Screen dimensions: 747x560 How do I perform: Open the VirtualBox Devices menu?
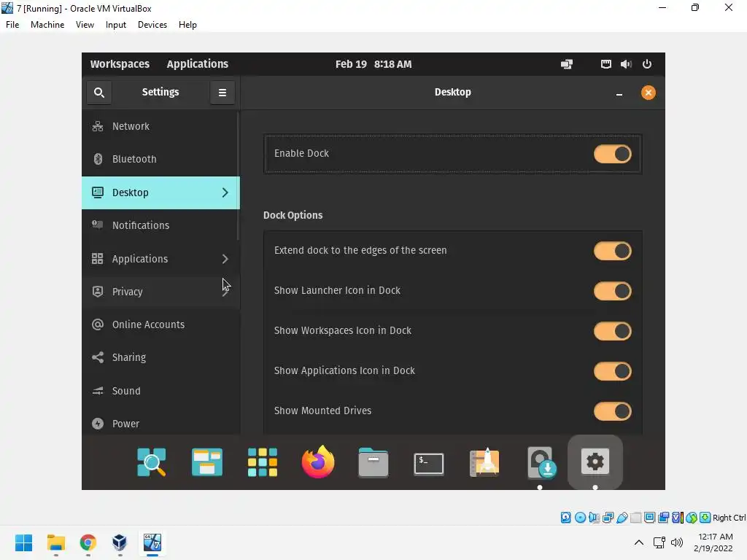pyautogui.click(x=152, y=25)
